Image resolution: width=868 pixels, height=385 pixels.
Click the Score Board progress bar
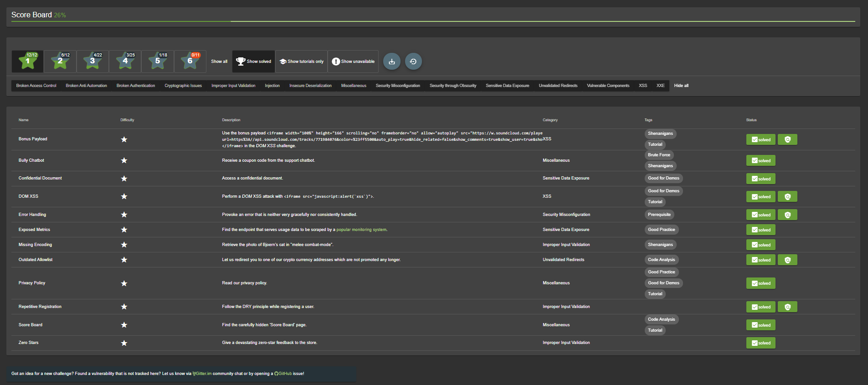433,21
